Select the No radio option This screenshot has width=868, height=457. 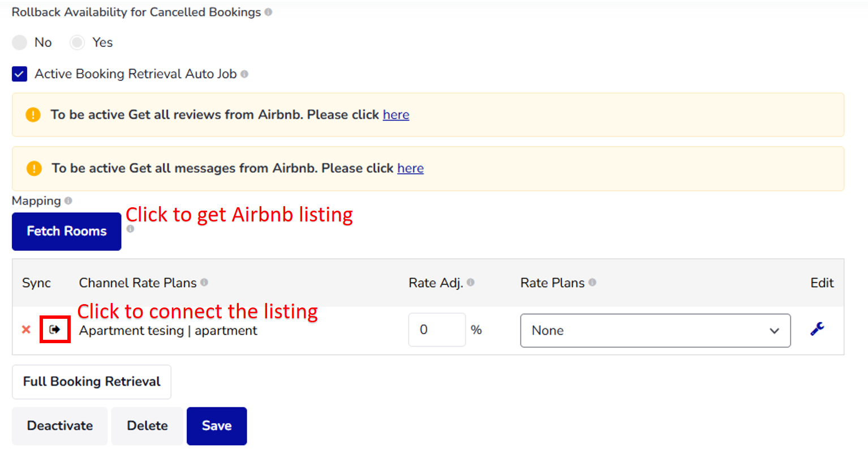coord(20,42)
